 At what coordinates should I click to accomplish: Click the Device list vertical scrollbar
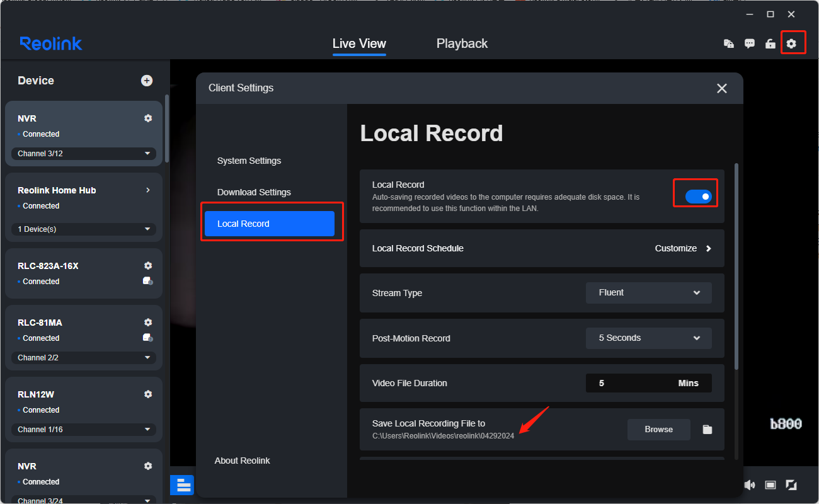pyautogui.click(x=167, y=129)
